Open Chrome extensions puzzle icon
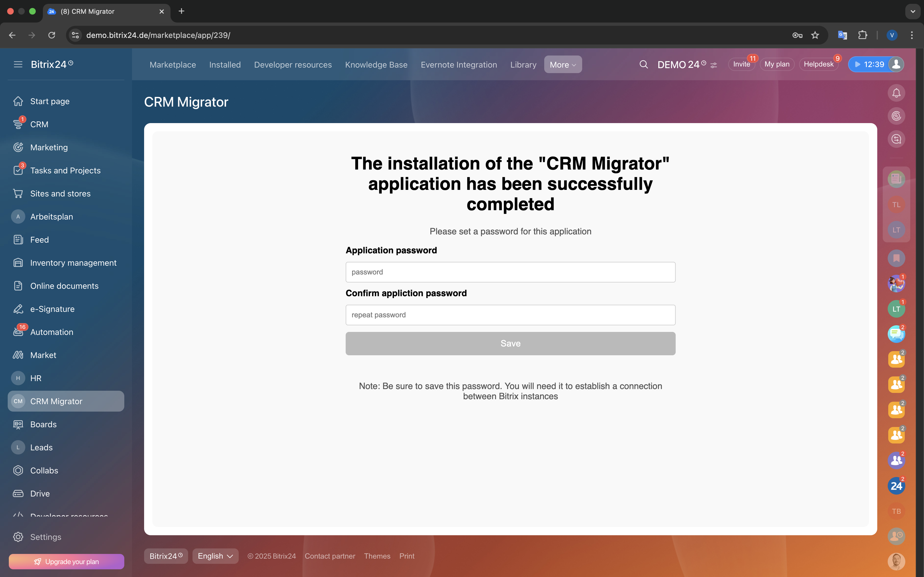 [x=862, y=35]
